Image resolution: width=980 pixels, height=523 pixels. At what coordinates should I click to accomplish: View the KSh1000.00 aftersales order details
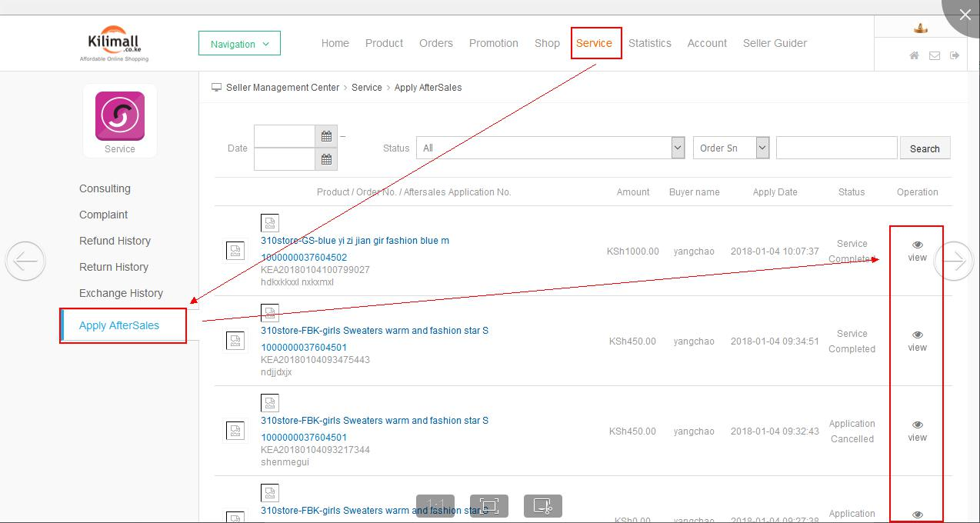tap(917, 251)
